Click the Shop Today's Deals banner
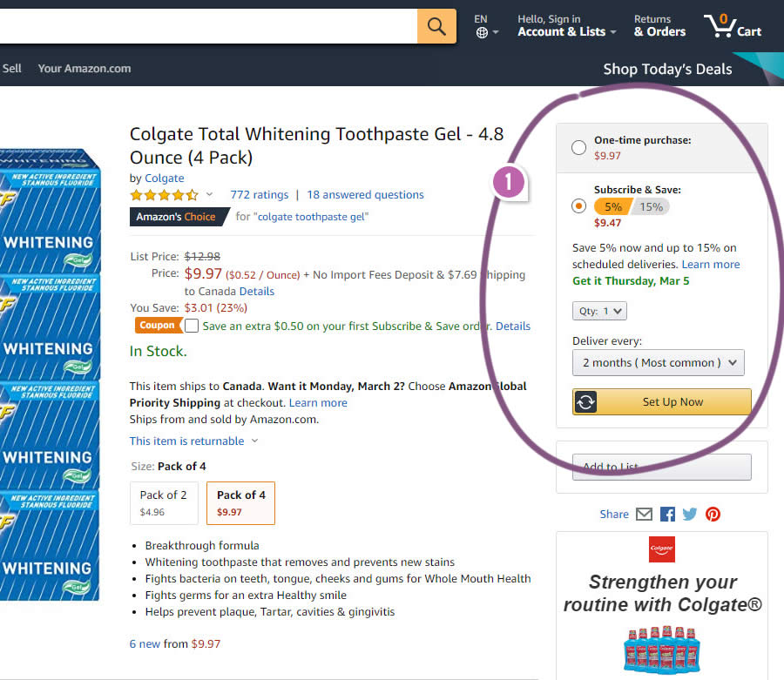This screenshot has height=680, width=784. pos(667,70)
